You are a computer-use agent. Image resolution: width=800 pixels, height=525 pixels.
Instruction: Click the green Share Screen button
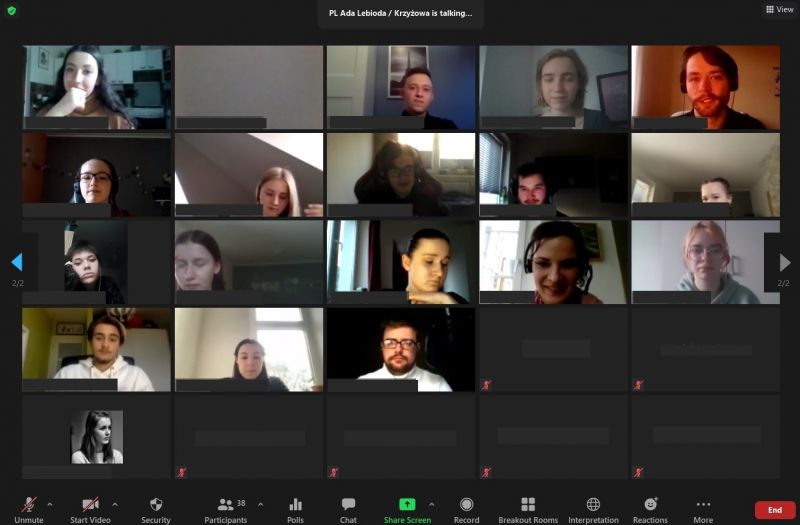tap(407, 510)
